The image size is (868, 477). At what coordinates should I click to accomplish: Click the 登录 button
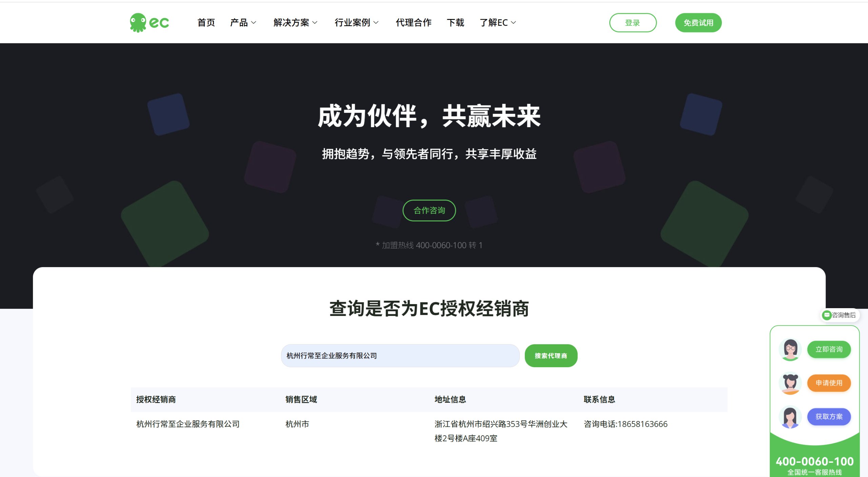[633, 23]
